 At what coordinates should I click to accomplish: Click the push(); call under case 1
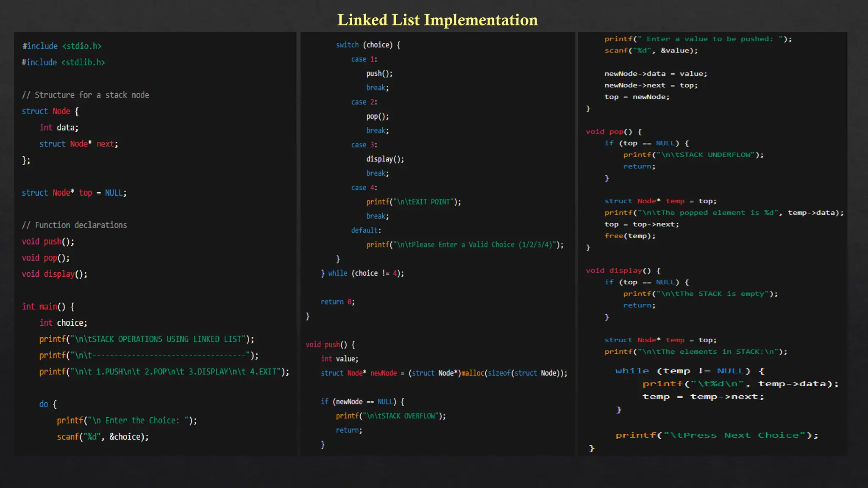[380, 74]
